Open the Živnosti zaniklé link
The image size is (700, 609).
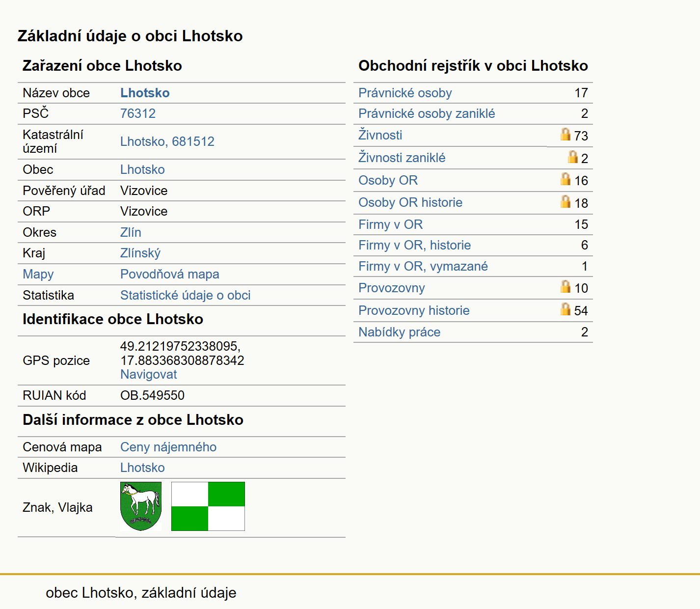click(x=402, y=158)
